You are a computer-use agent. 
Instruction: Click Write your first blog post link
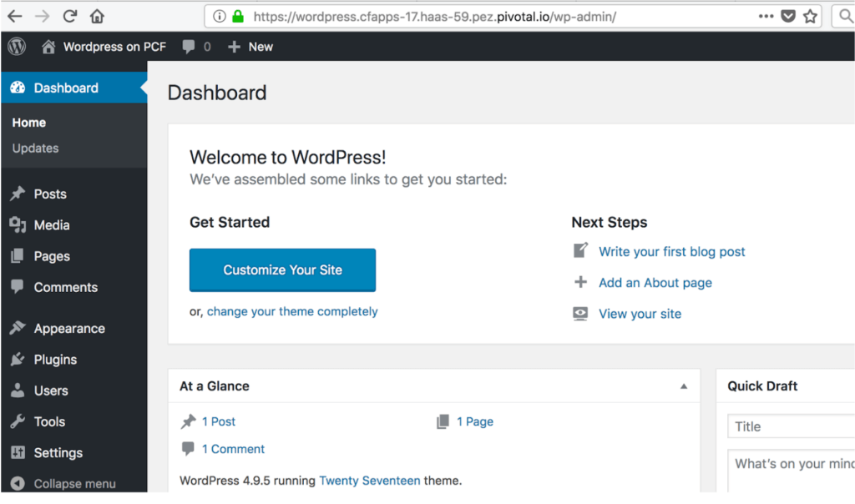(672, 252)
